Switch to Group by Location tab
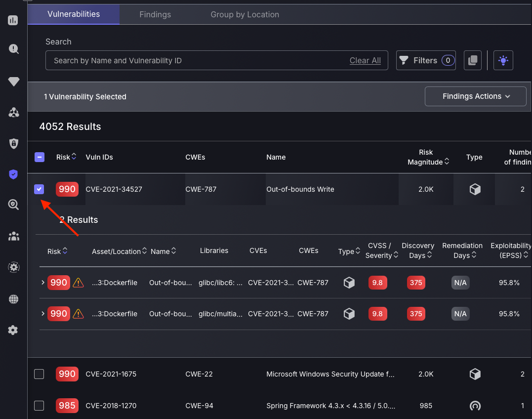 click(245, 15)
